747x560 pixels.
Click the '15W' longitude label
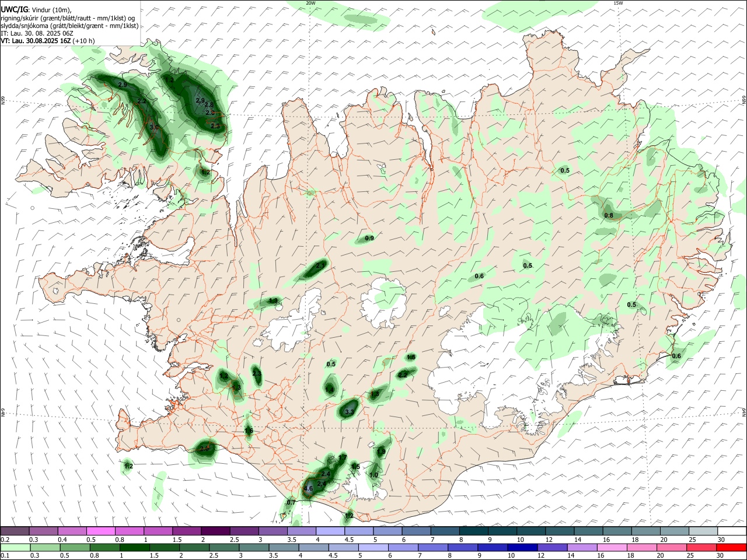pyautogui.click(x=618, y=3)
